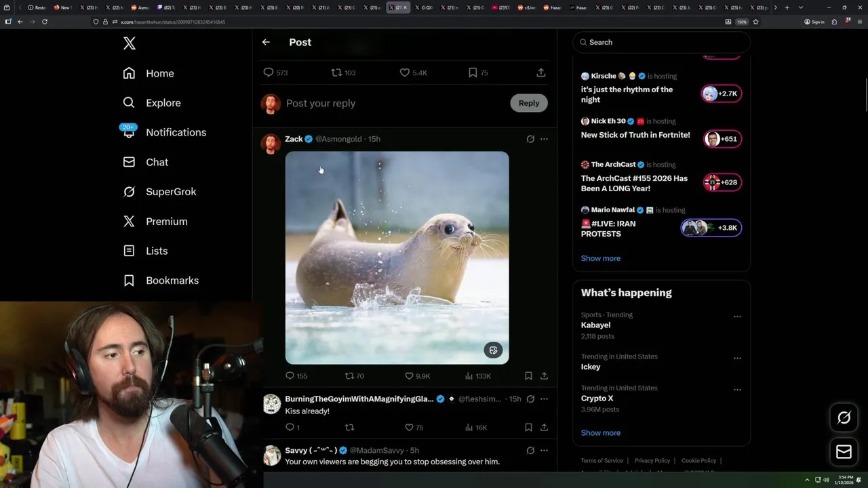Open a new browser tab
The width and height of the screenshot is (868, 488).
point(787,7)
